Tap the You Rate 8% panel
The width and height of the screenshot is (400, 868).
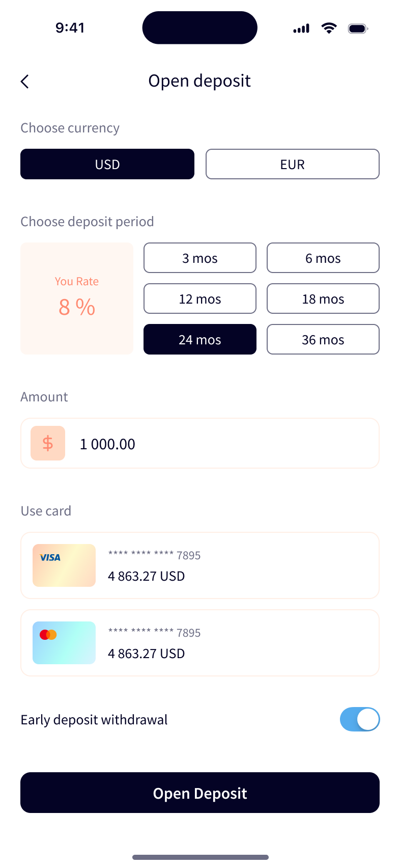[x=77, y=299]
